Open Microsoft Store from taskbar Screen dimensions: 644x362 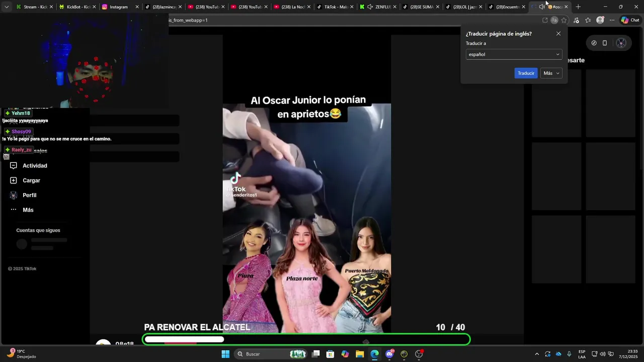(330, 354)
